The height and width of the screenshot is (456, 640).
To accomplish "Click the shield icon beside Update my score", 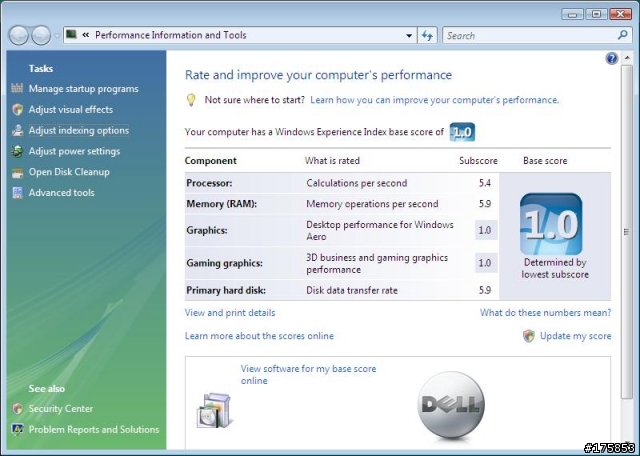I will coord(529,336).
